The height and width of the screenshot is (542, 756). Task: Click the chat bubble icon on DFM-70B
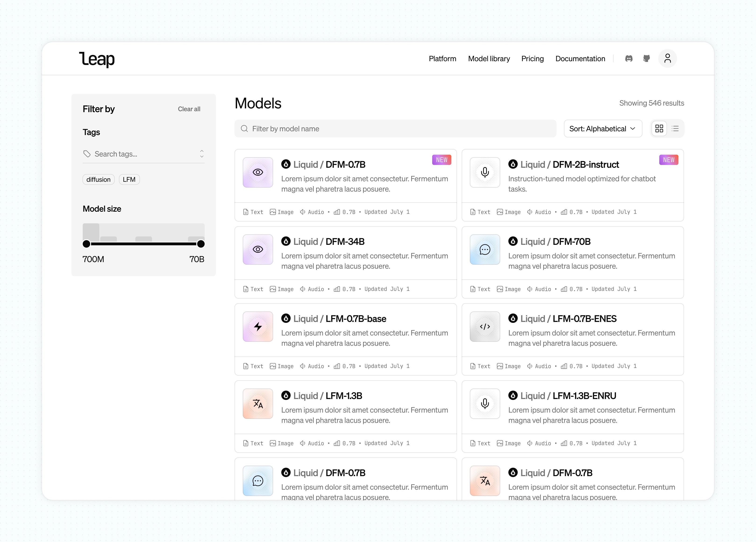click(485, 249)
